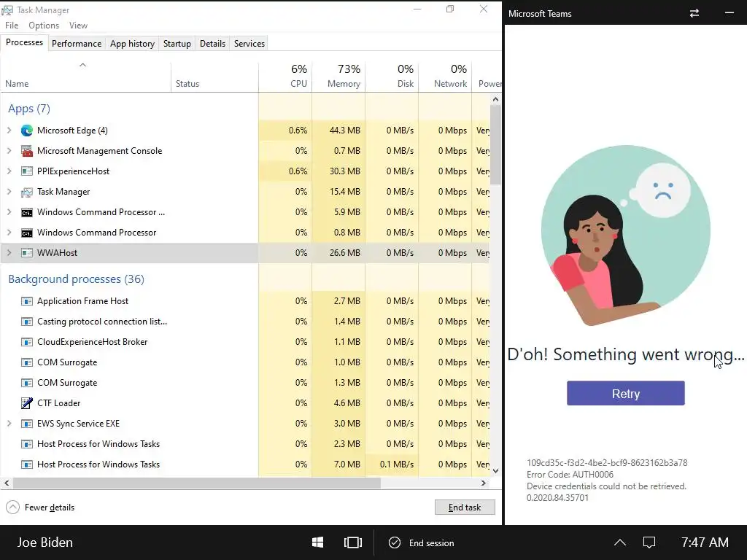Image resolution: width=747 pixels, height=560 pixels.
Task: Click Retry in Microsoft Teams
Action: [625, 393]
